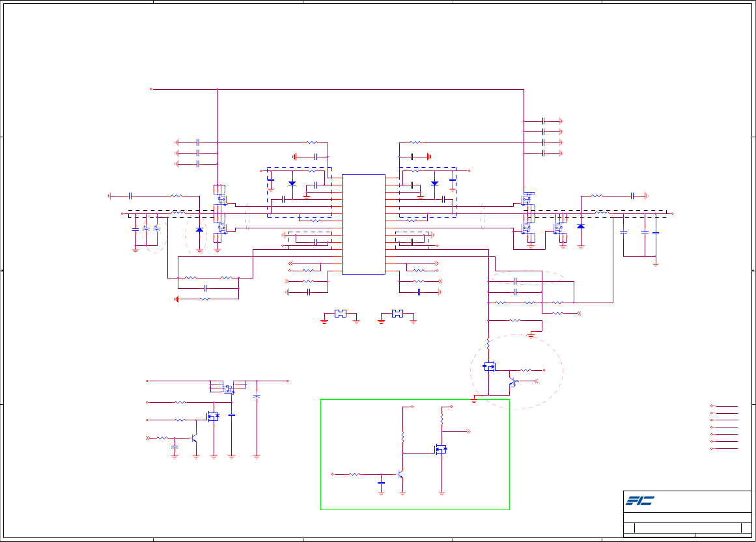
Task: Select diode in right blue dashed box
Action: [x=435, y=183]
